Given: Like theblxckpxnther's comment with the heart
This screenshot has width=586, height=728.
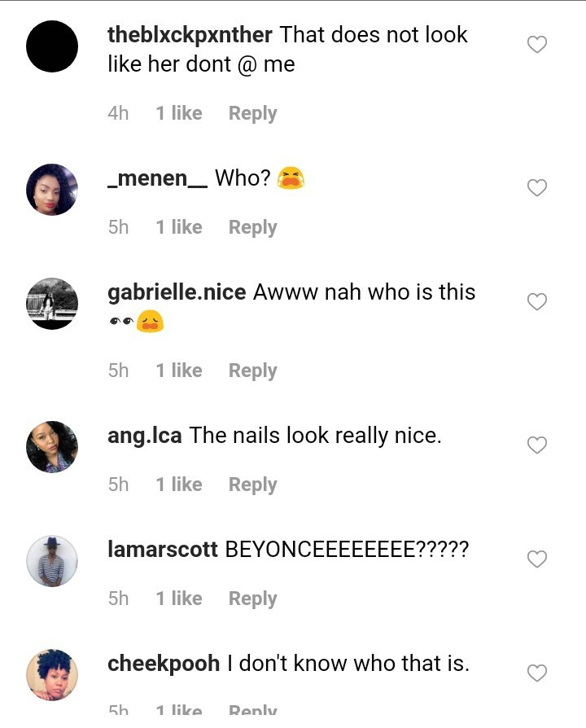Looking at the screenshot, I should [x=537, y=45].
